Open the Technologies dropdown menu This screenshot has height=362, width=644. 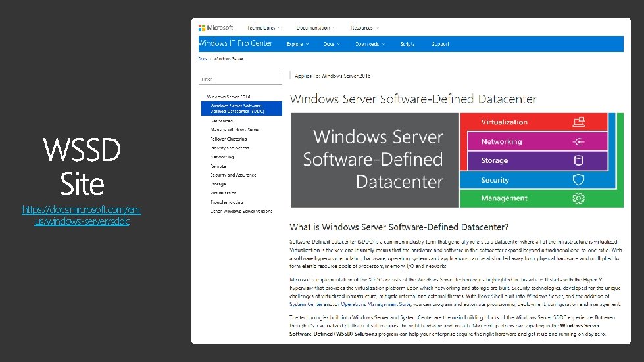point(264,28)
